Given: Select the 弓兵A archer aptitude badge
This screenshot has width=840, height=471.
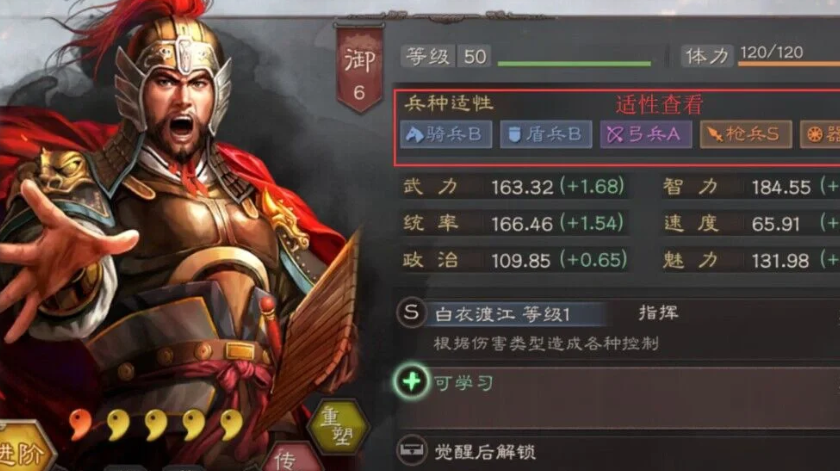Looking at the screenshot, I should [x=646, y=134].
